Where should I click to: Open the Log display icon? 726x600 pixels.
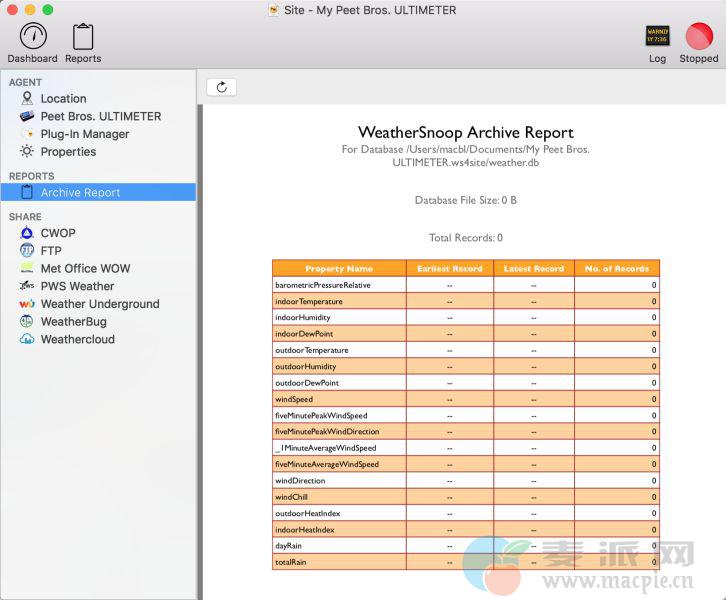(x=657, y=37)
